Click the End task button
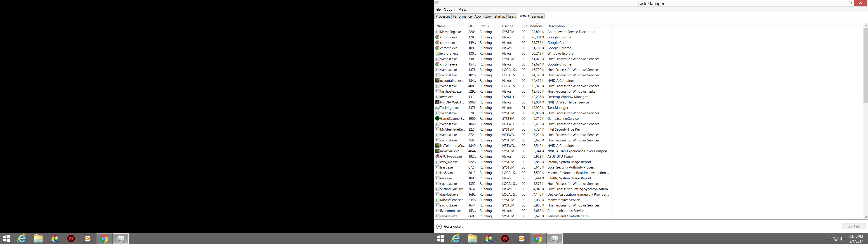Viewport: 868px width, 244px height. (854, 226)
